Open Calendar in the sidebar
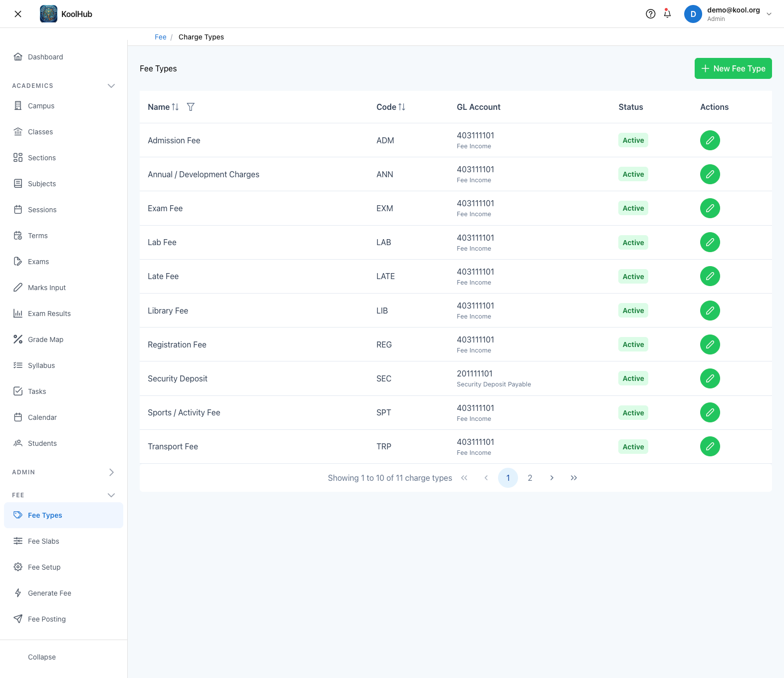The image size is (784, 678). [x=63, y=417]
